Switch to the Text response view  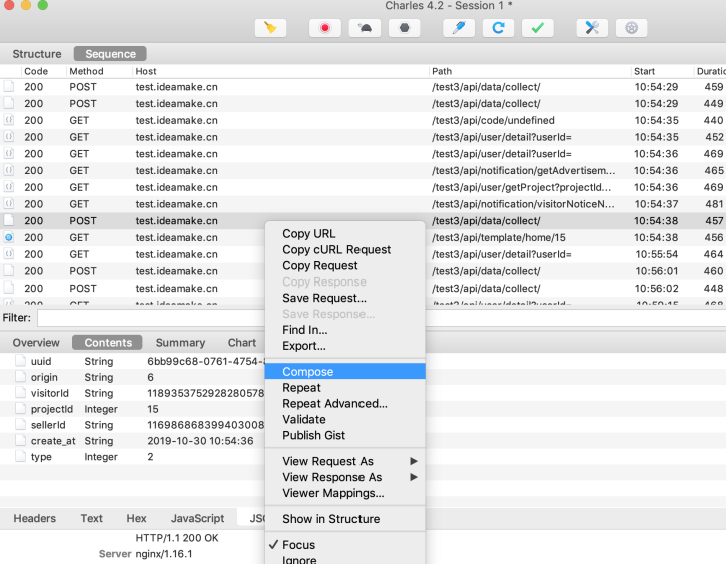(x=91, y=518)
